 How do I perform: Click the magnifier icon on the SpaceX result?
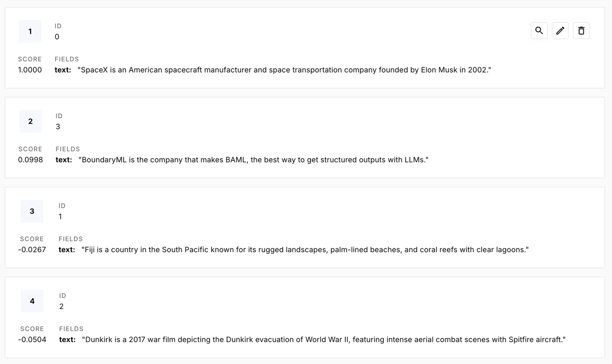click(539, 31)
